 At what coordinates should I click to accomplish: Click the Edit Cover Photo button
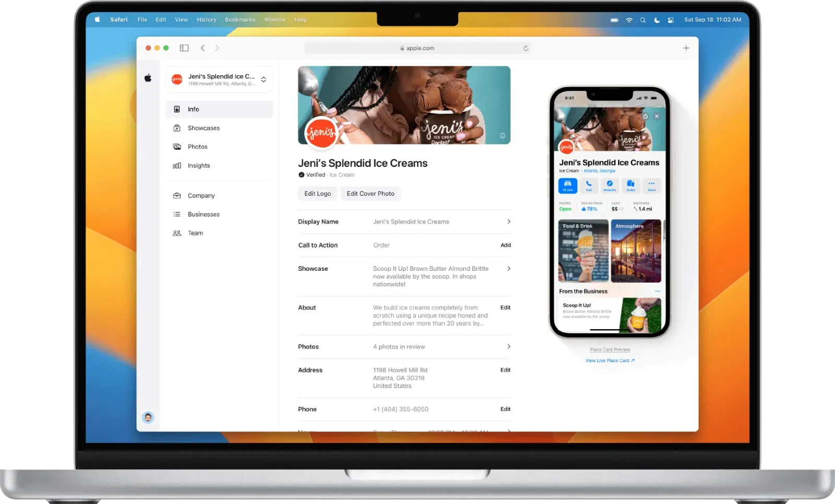pos(371,194)
